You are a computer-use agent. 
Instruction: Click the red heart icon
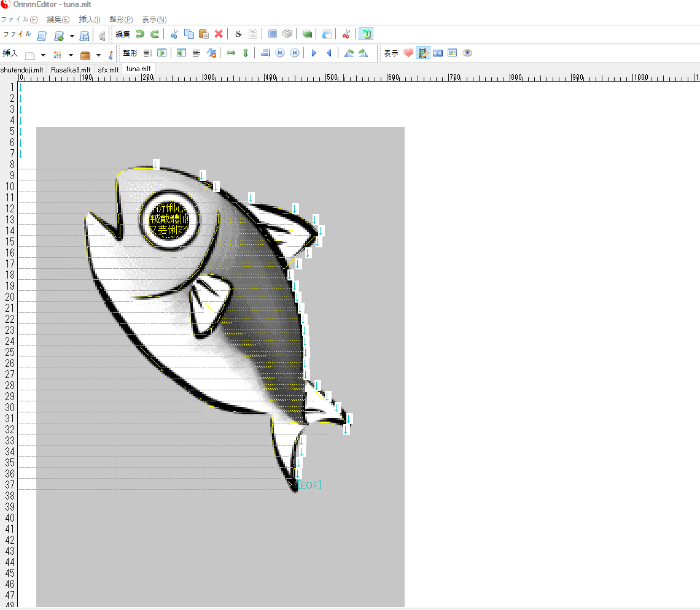408,53
